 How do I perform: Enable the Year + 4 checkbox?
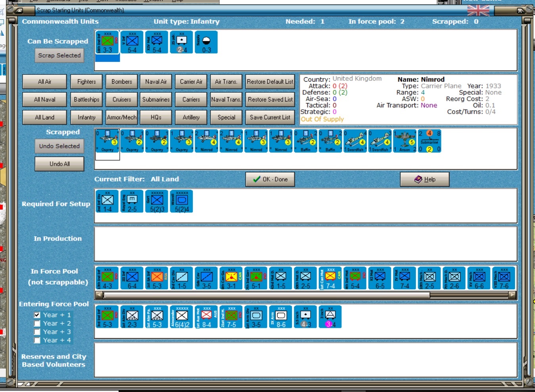click(x=37, y=340)
